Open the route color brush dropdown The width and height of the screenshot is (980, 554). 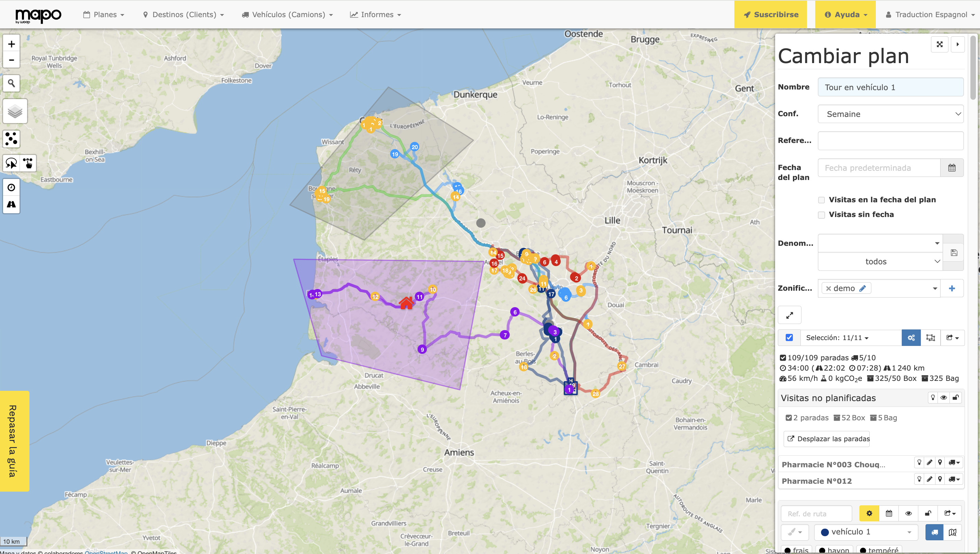coord(795,532)
